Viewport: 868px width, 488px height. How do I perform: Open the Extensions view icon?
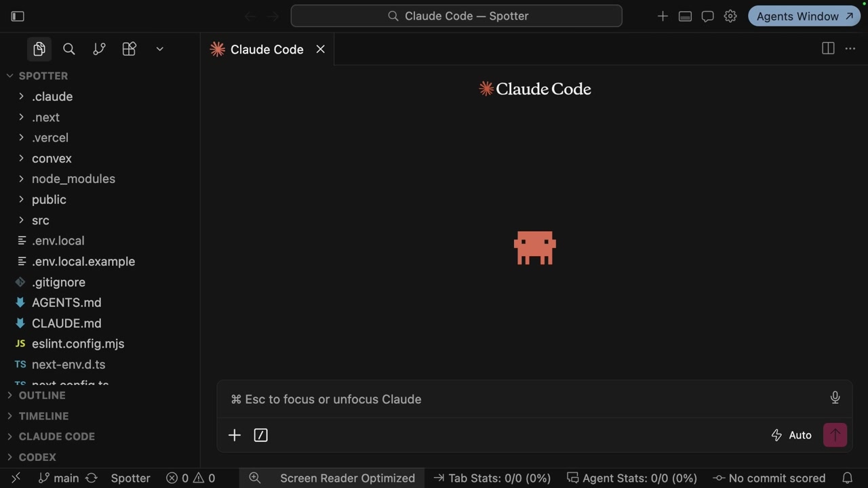click(x=129, y=49)
